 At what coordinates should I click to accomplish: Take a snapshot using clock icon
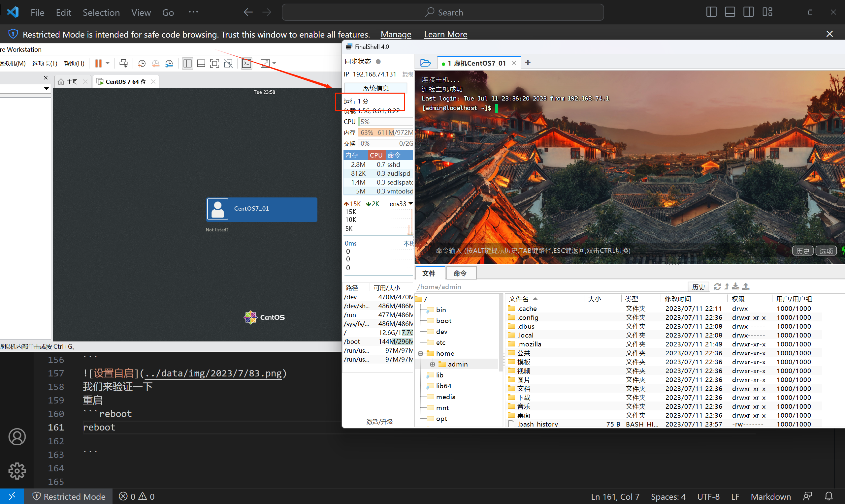tap(142, 63)
